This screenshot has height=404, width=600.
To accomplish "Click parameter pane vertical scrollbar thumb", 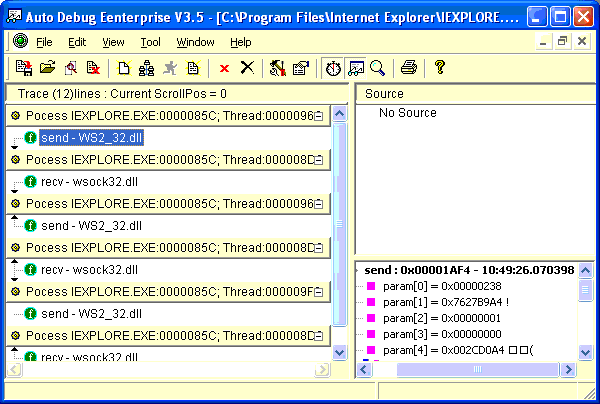I will (585, 290).
